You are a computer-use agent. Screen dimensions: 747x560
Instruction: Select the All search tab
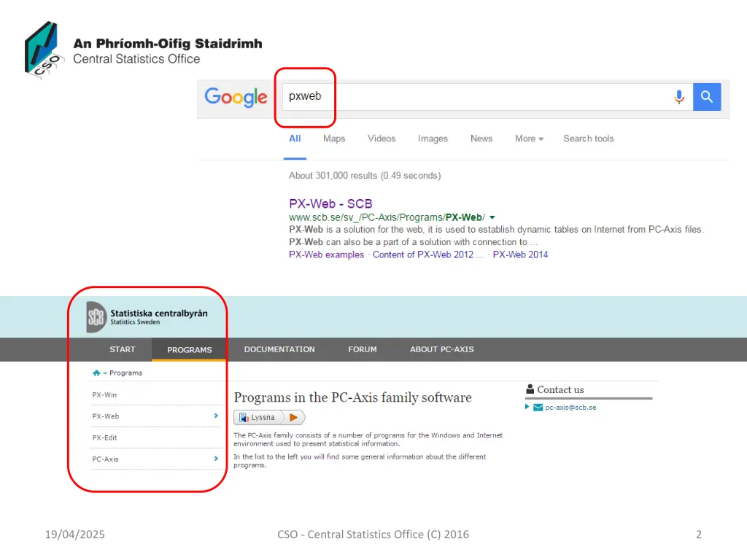coord(295,139)
